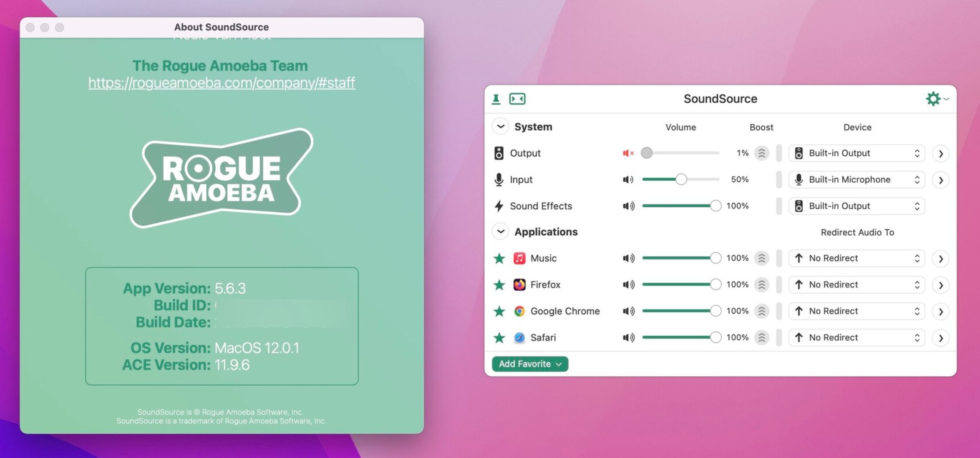Click the ACE Version 11.9.6 text
Screen dimensions: 980x458
point(232,365)
